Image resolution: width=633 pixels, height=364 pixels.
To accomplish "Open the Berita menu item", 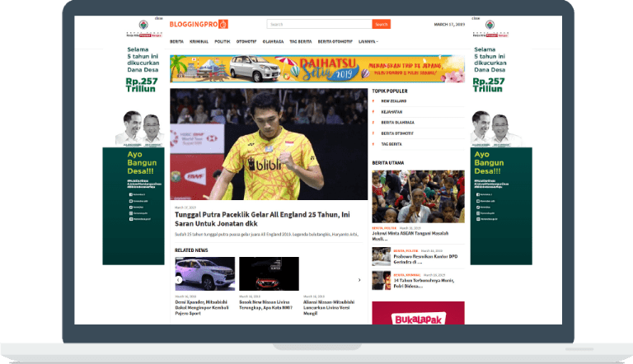I will (x=176, y=40).
